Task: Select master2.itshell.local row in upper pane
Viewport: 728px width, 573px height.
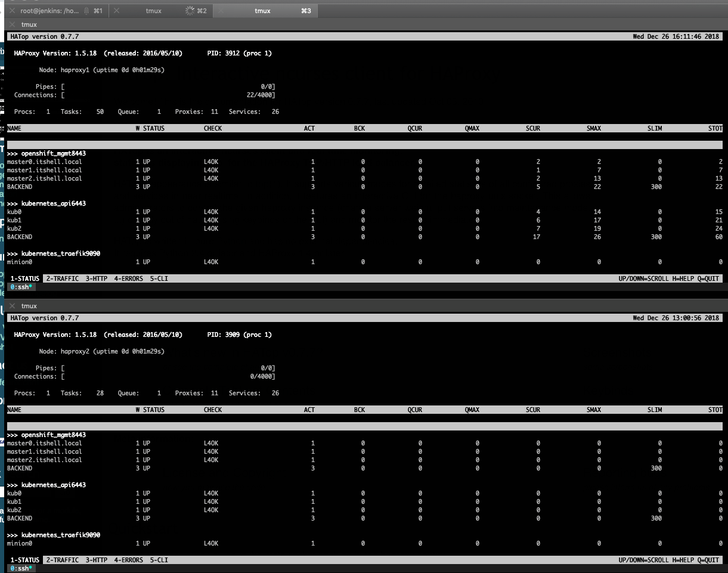Action: click(x=364, y=178)
